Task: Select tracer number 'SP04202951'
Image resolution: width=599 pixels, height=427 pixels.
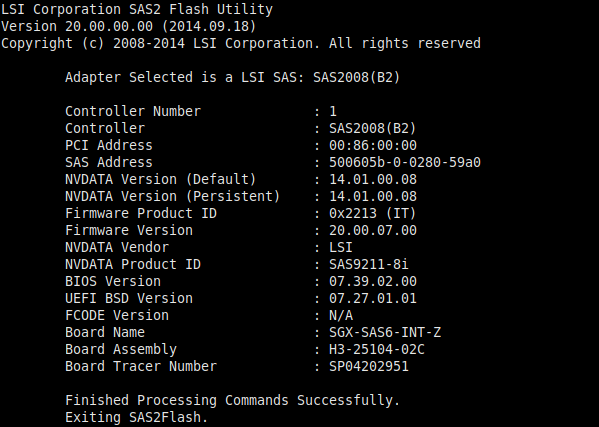Action: tap(369, 366)
